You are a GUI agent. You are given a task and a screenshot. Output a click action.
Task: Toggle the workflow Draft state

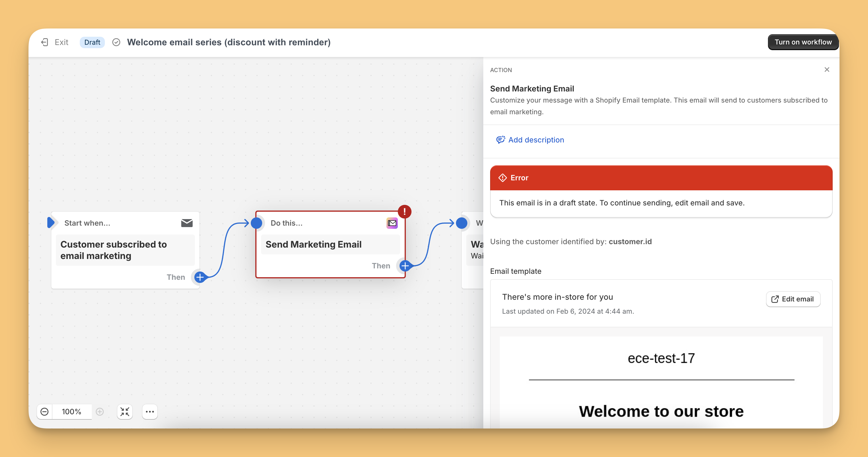pyautogui.click(x=91, y=42)
